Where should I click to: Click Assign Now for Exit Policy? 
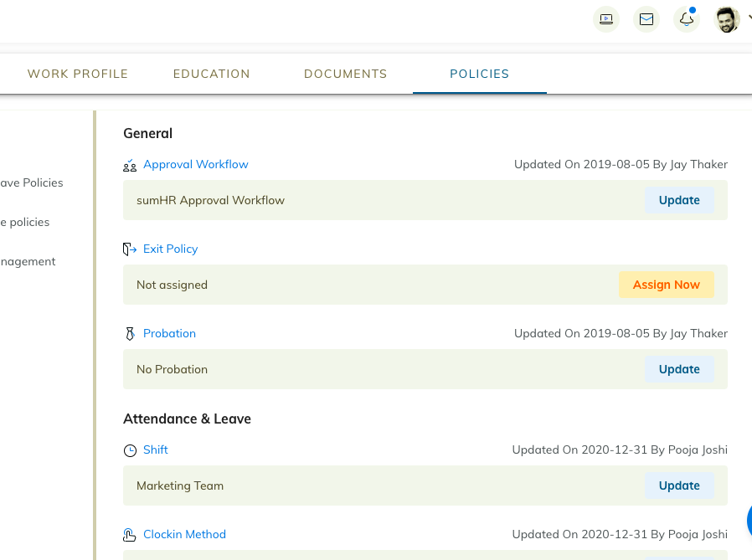point(666,285)
